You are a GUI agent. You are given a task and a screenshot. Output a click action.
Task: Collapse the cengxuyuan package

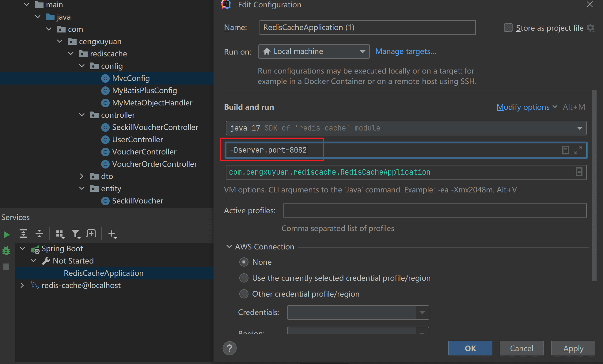(60, 41)
